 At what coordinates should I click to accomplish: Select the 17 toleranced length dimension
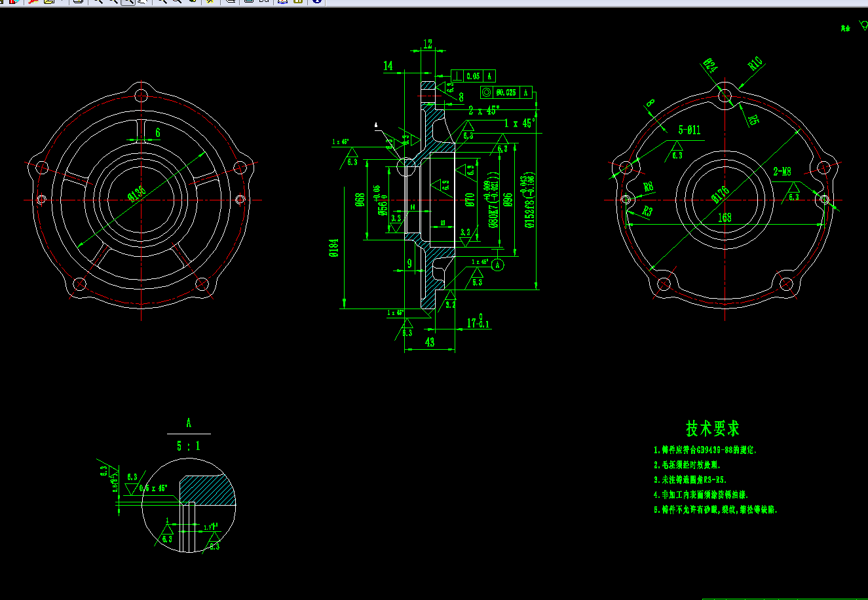(478, 322)
